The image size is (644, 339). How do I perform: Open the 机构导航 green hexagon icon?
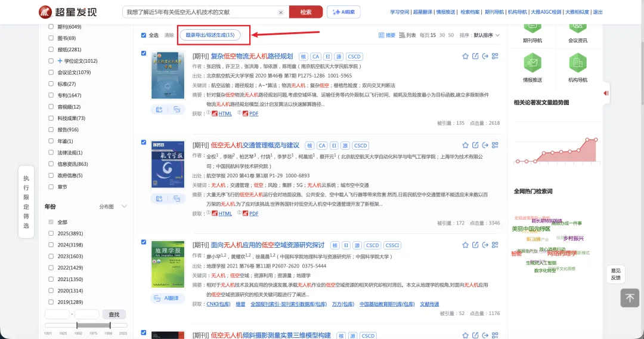point(577,63)
